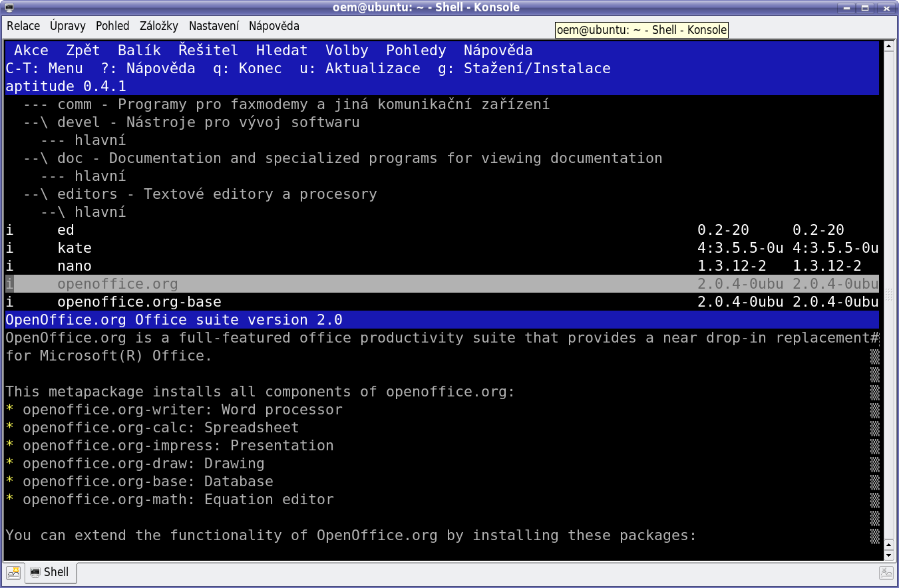Image resolution: width=899 pixels, height=588 pixels.
Task: Click the 'g: Stažení/Instalace' shortcut hint
Action: pyautogui.click(x=524, y=69)
